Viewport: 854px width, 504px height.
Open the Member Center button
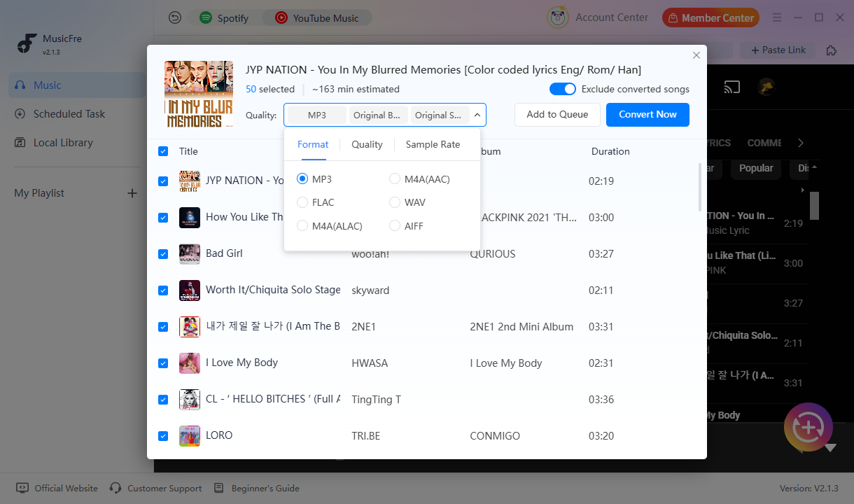coord(711,18)
